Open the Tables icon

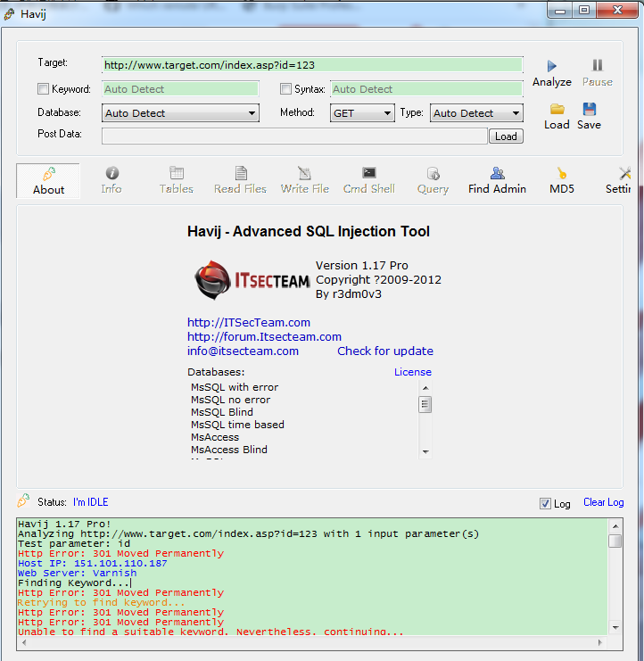(x=177, y=173)
